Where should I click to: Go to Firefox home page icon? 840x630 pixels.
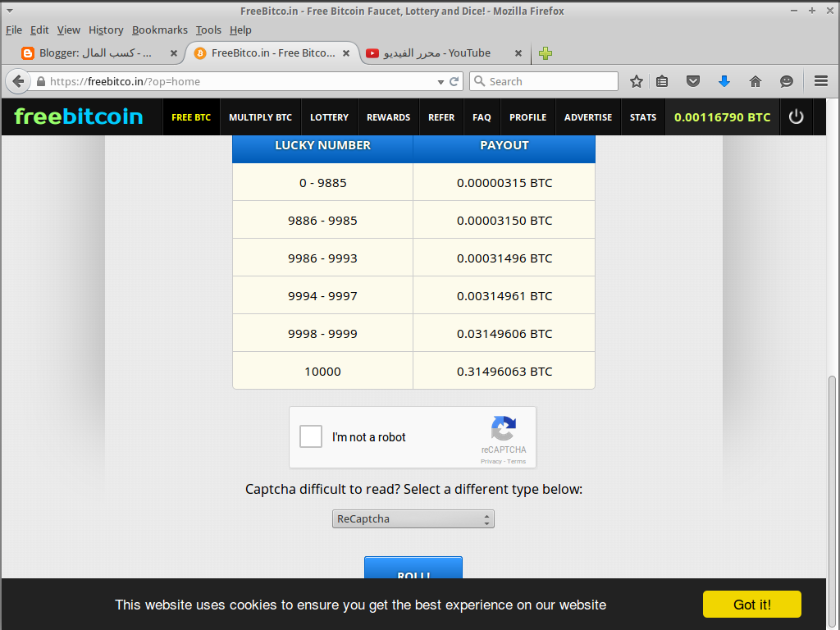[756, 81]
